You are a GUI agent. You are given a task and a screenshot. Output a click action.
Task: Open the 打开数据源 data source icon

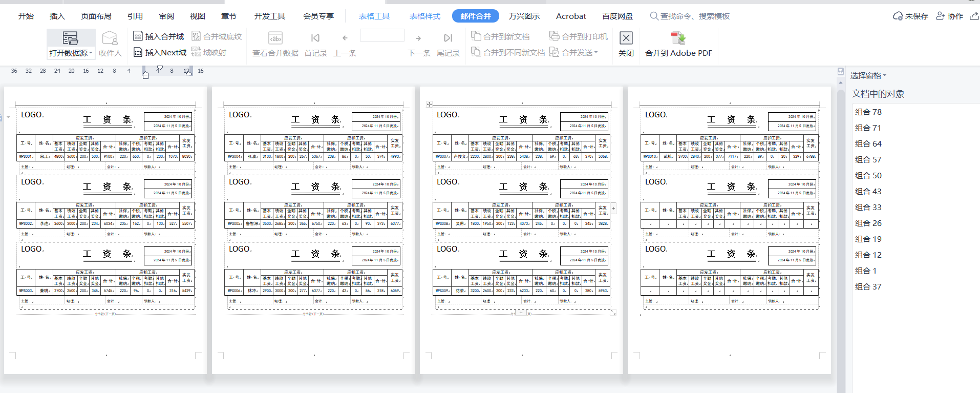click(70, 38)
